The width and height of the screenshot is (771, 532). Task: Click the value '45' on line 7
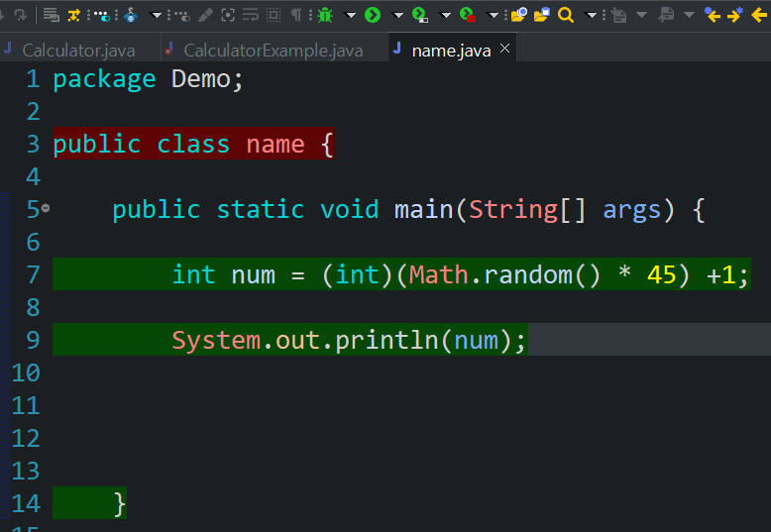tap(662, 274)
